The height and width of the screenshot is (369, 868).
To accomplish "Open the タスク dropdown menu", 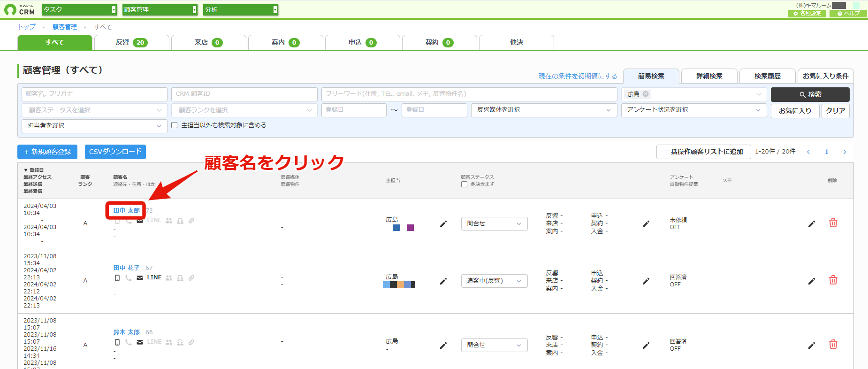I will point(79,9).
